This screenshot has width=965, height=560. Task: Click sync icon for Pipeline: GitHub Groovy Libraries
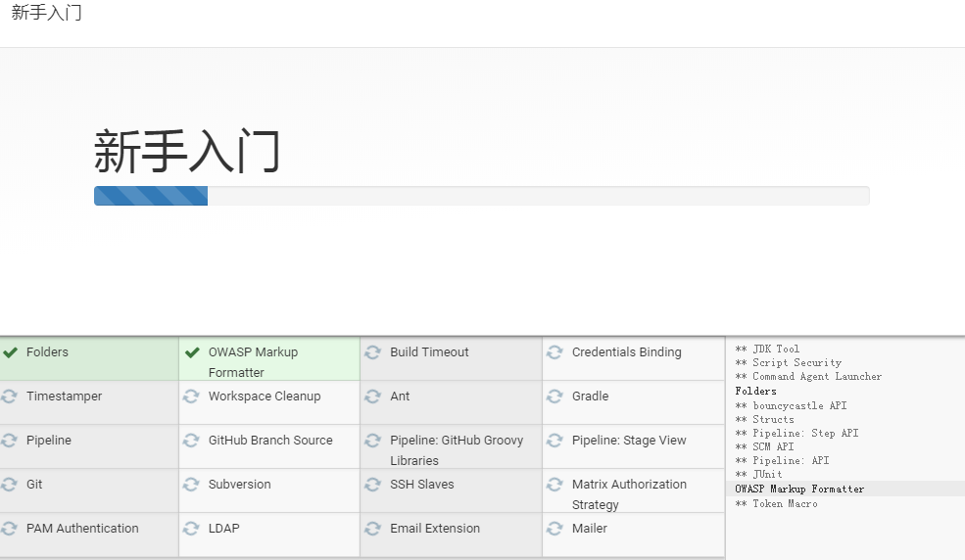[372, 441]
